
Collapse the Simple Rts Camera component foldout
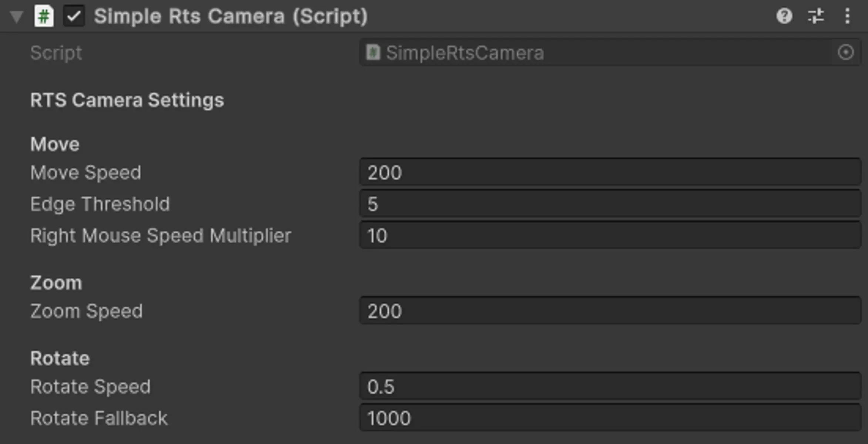point(16,17)
